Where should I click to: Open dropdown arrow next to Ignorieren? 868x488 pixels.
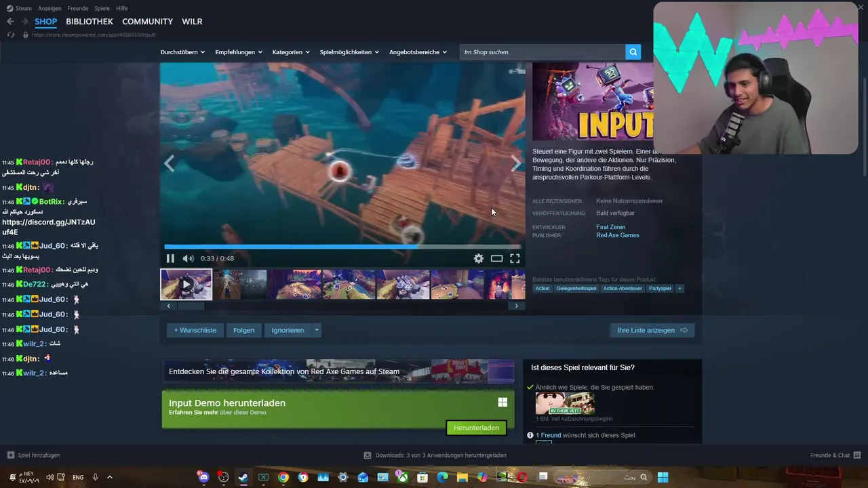coord(316,330)
